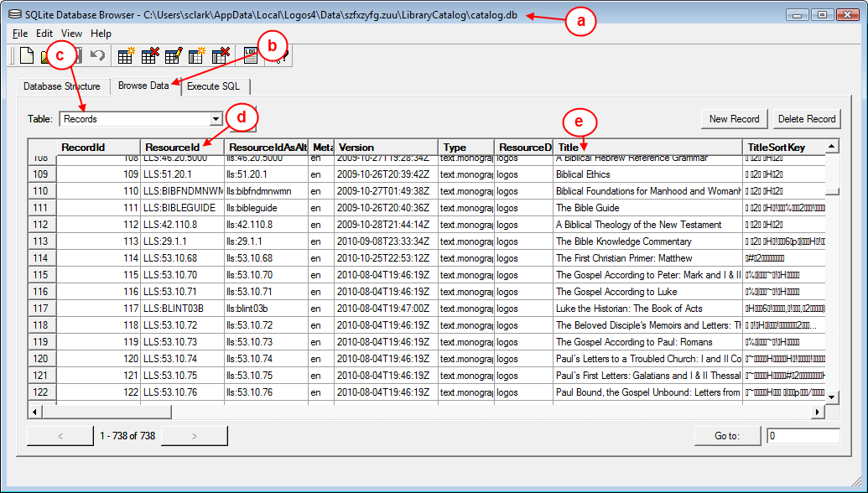Click the ResourceId column header
Image resolution: width=868 pixels, height=493 pixels.
(x=182, y=148)
